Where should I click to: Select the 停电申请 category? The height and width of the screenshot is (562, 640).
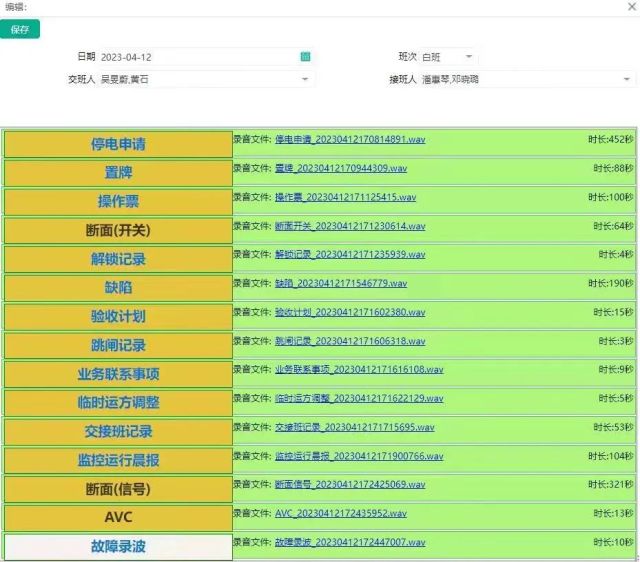(x=118, y=144)
